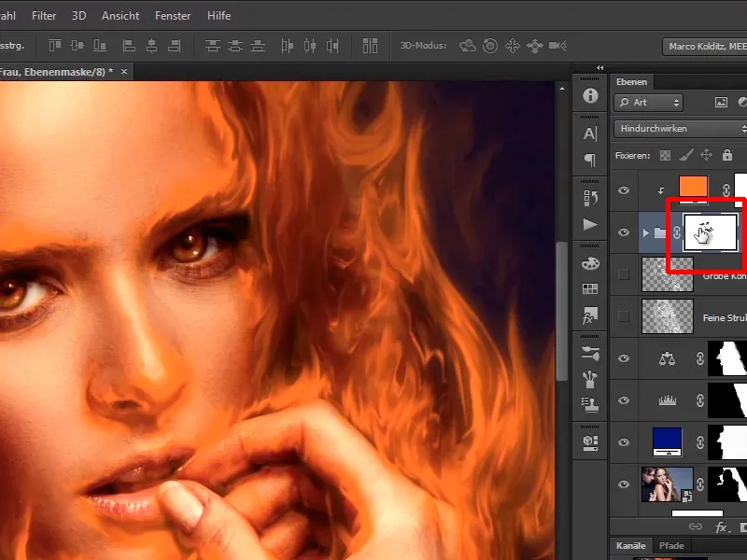Click the align vertical centers icon
This screenshot has height=560, width=747.
pyautogui.click(x=78, y=46)
